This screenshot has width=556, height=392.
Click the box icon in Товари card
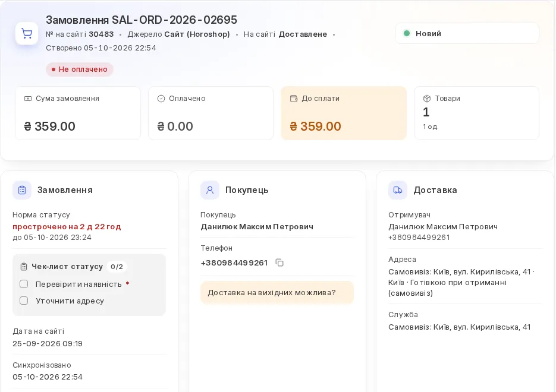coord(427,99)
